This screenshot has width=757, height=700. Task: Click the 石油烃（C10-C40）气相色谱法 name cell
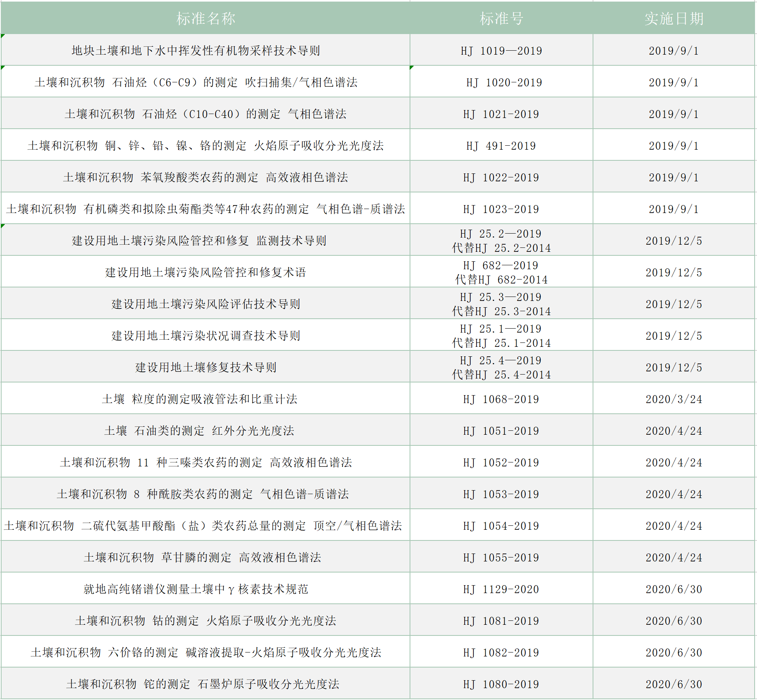click(x=205, y=114)
